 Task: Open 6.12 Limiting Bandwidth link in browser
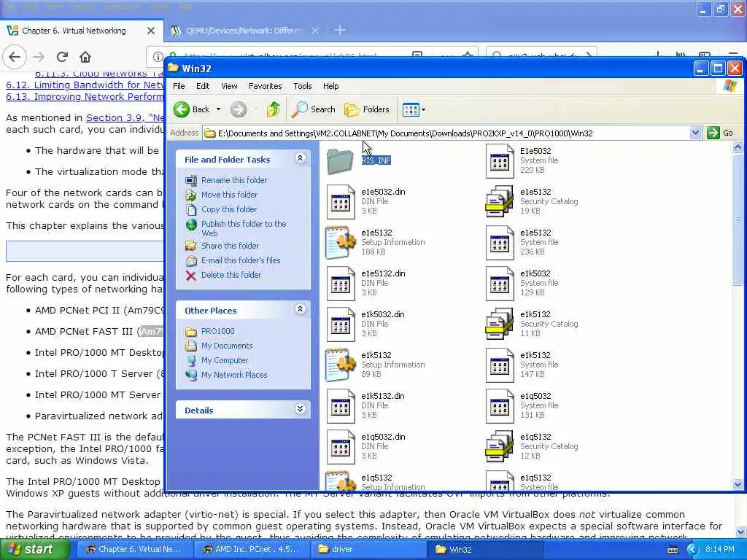point(85,85)
